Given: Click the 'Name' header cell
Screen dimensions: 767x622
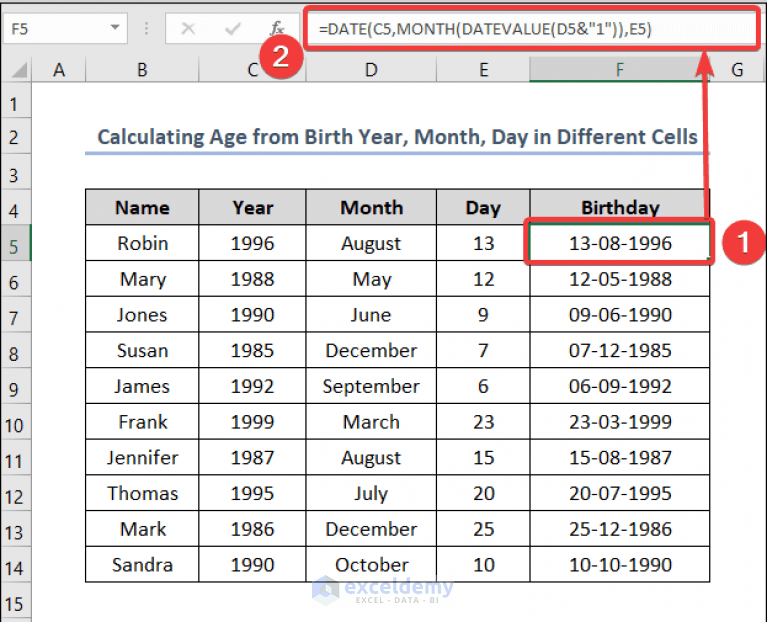Looking at the screenshot, I should click(142, 207).
